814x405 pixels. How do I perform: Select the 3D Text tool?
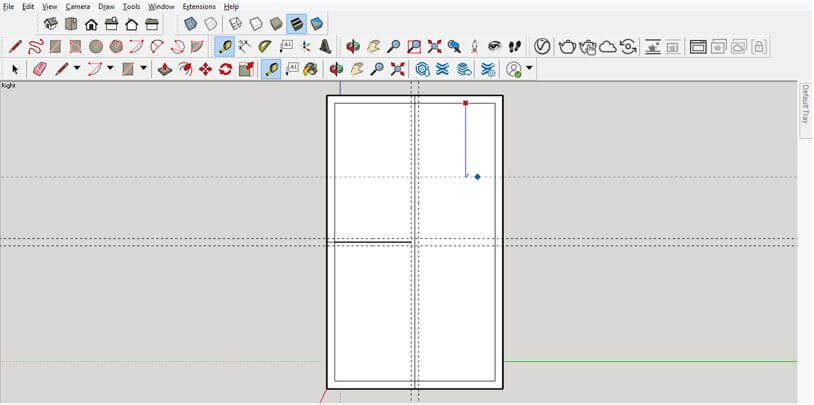pyautogui.click(x=325, y=47)
